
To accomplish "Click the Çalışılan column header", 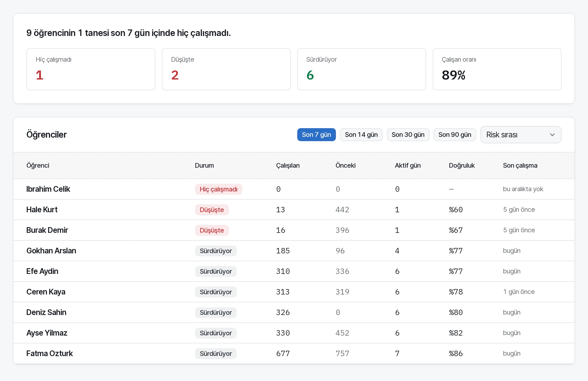I will pyautogui.click(x=288, y=165).
